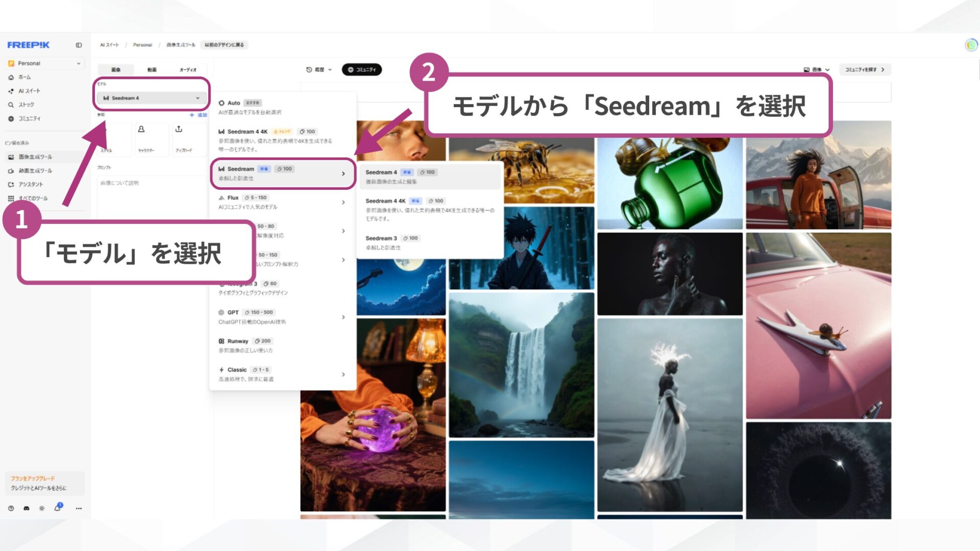Image resolution: width=980 pixels, height=551 pixels.
Task: Open ストック via the magnifier icon
Action: pyautogui.click(x=11, y=105)
